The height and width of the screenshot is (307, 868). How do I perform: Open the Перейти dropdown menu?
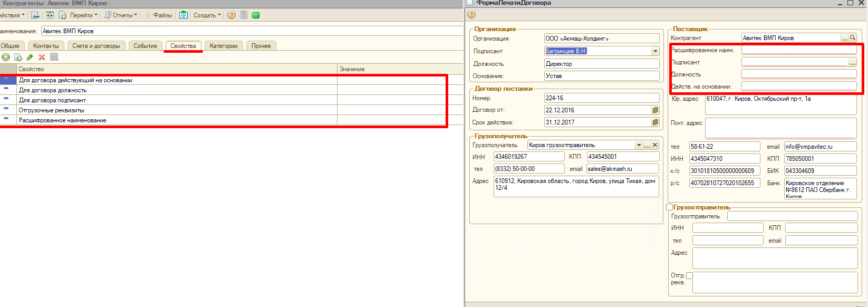84,15
